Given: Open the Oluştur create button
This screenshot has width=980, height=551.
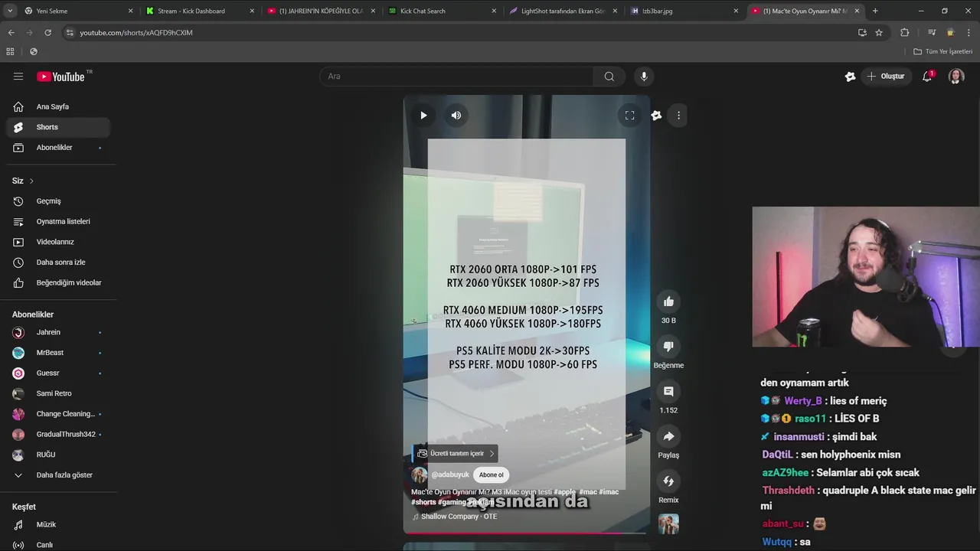Looking at the screenshot, I should click(x=885, y=77).
